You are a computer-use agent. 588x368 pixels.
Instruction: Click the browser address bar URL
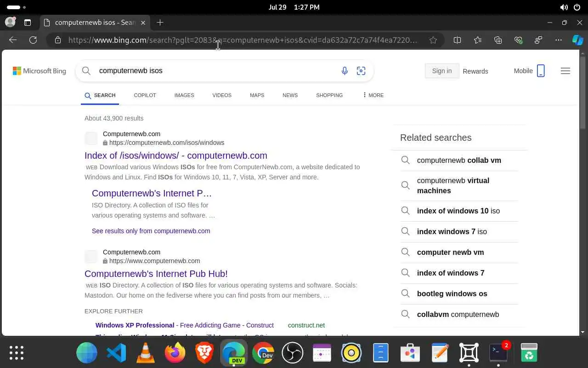tap(243, 40)
